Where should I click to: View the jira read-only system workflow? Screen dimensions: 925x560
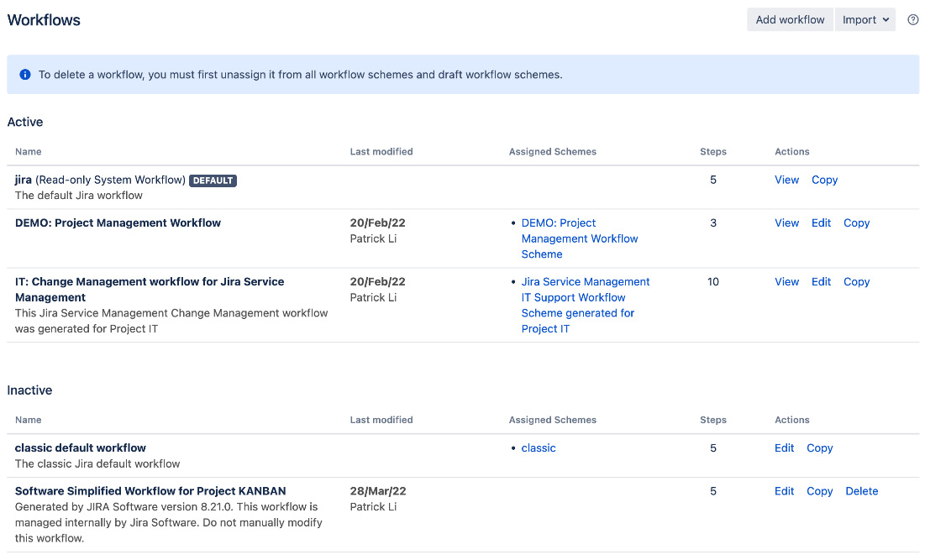pyautogui.click(x=786, y=180)
